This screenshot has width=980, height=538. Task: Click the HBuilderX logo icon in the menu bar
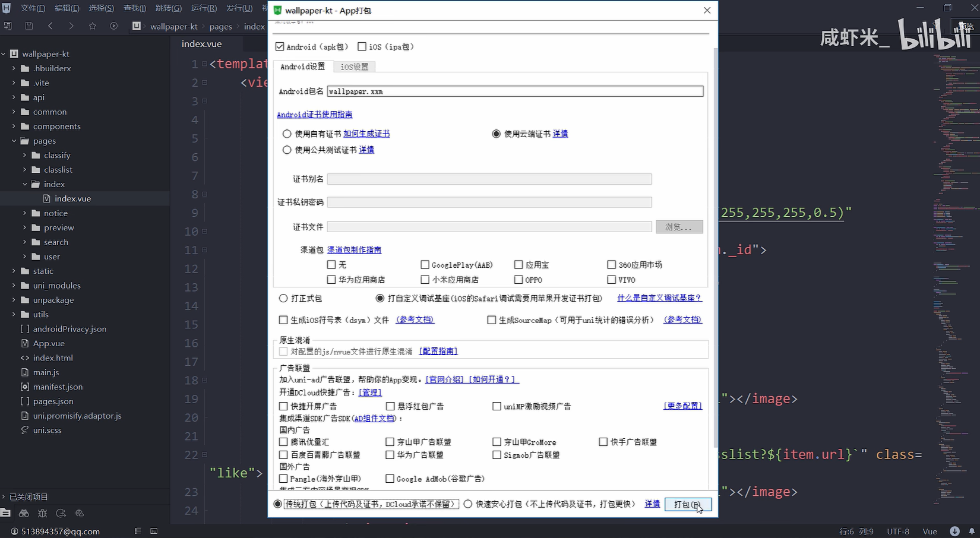7,8
